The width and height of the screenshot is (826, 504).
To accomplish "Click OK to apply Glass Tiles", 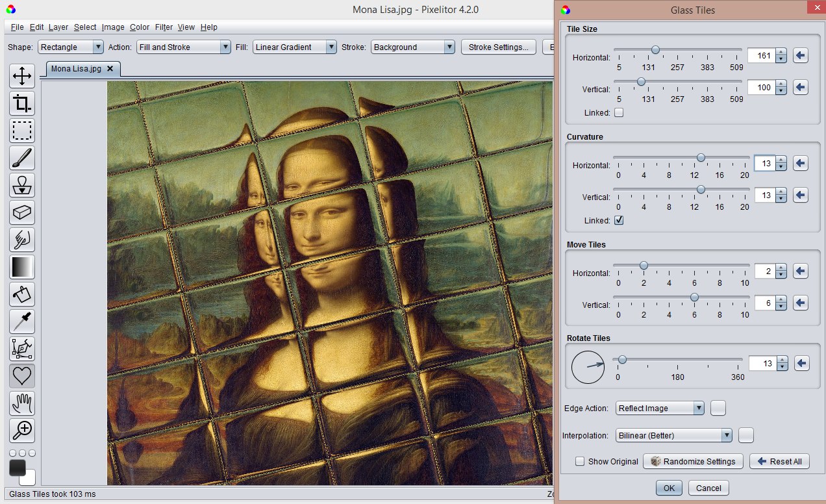I will pos(668,488).
